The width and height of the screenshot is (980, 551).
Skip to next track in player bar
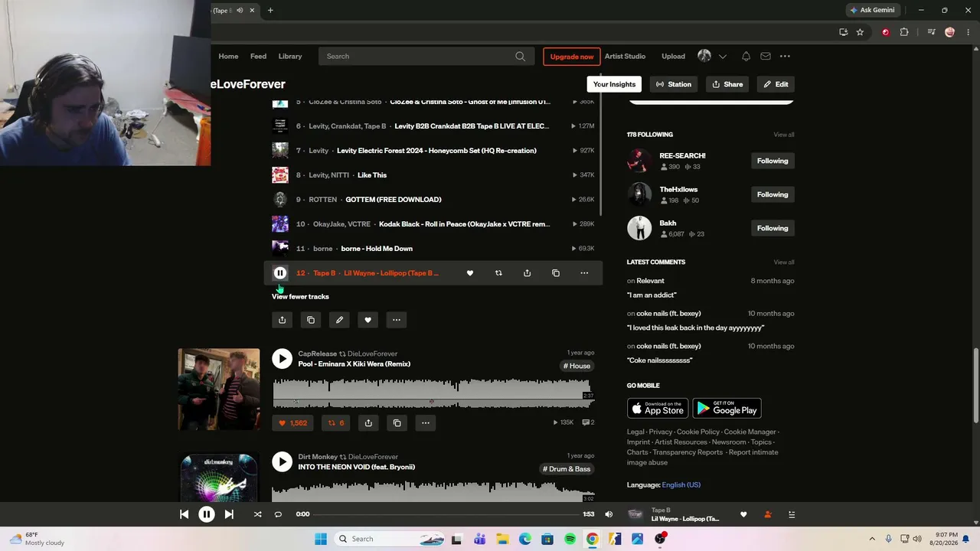(229, 514)
